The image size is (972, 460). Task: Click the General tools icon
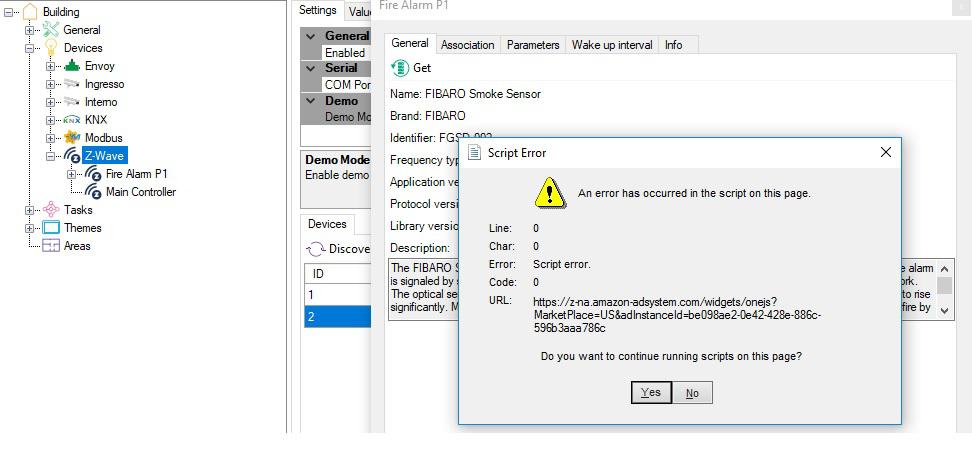pos(51,30)
